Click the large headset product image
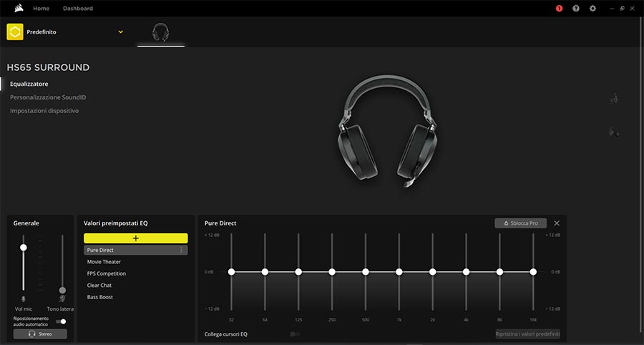Image resolution: width=644 pixels, height=345 pixels. coord(387,130)
